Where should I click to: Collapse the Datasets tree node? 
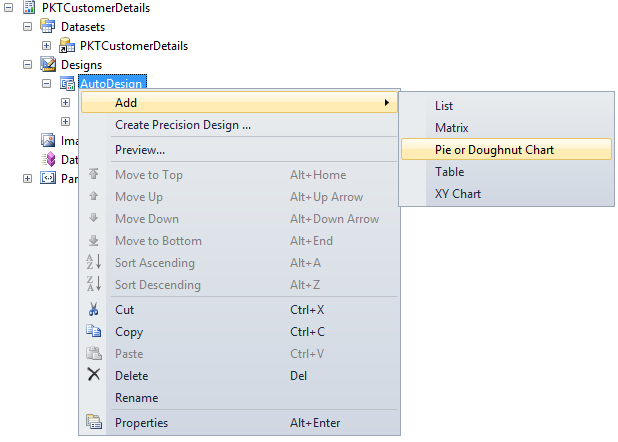tap(28, 27)
